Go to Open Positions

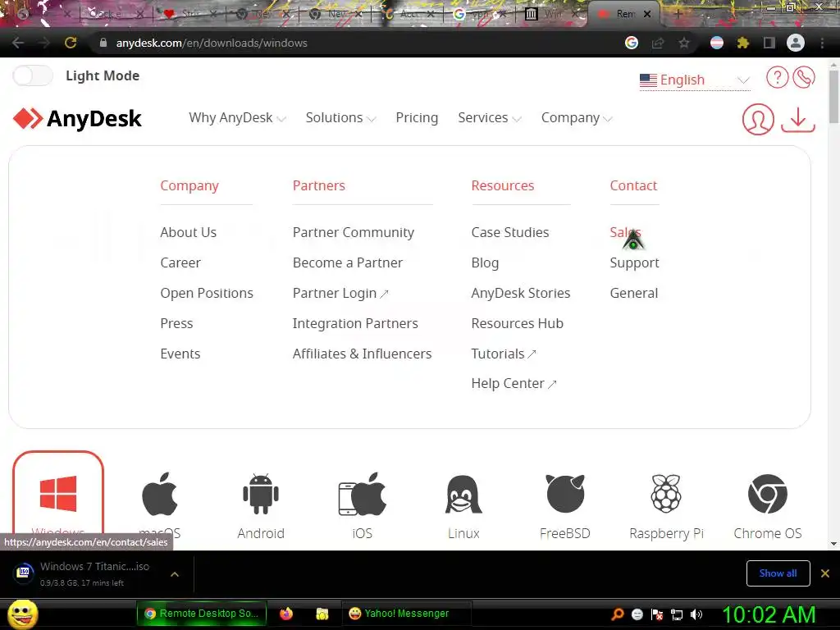click(x=206, y=293)
